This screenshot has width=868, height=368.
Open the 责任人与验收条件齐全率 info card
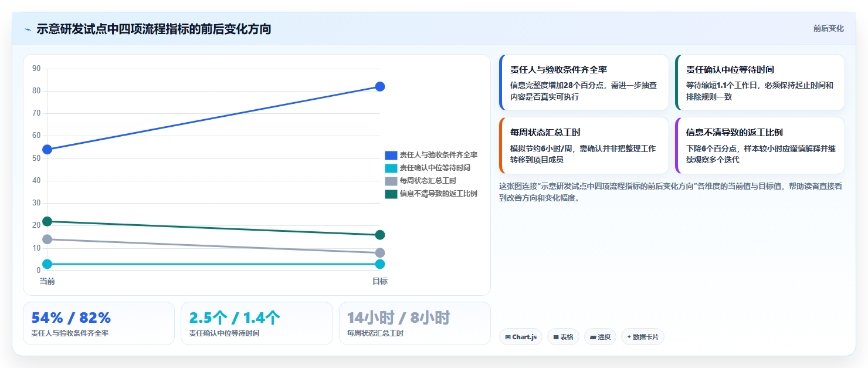[x=584, y=83]
